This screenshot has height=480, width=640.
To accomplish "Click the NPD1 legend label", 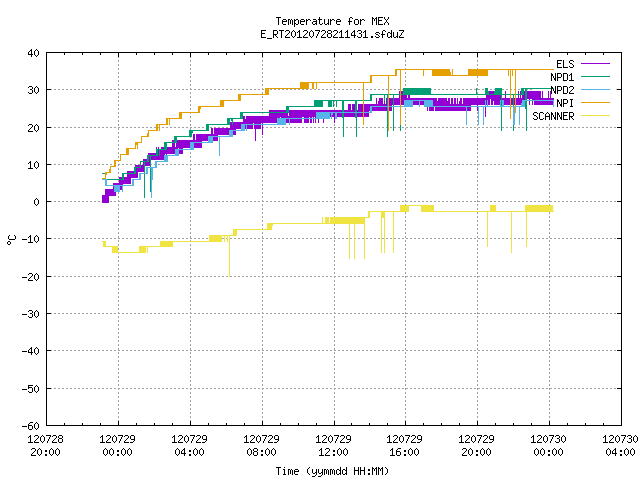I will point(562,77).
